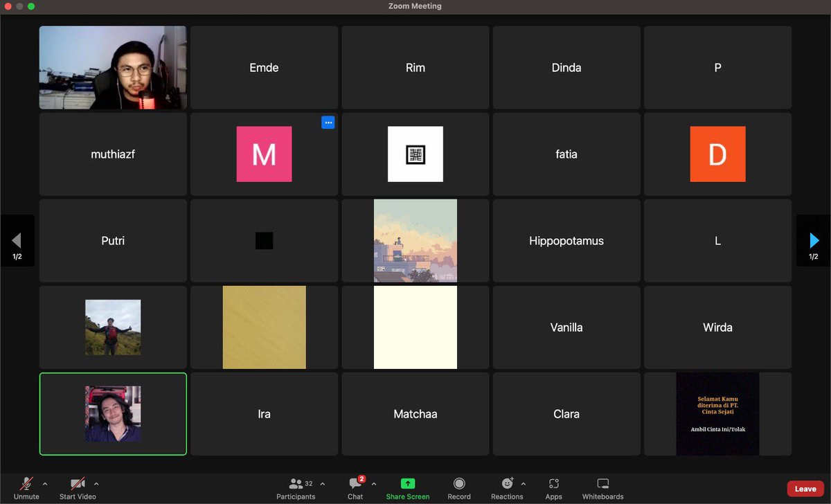Image resolution: width=831 pixels, height=504 pixels.
Task: Click the pale cream avatar tile
Action: pyautogui.click(x=415, y=327)
